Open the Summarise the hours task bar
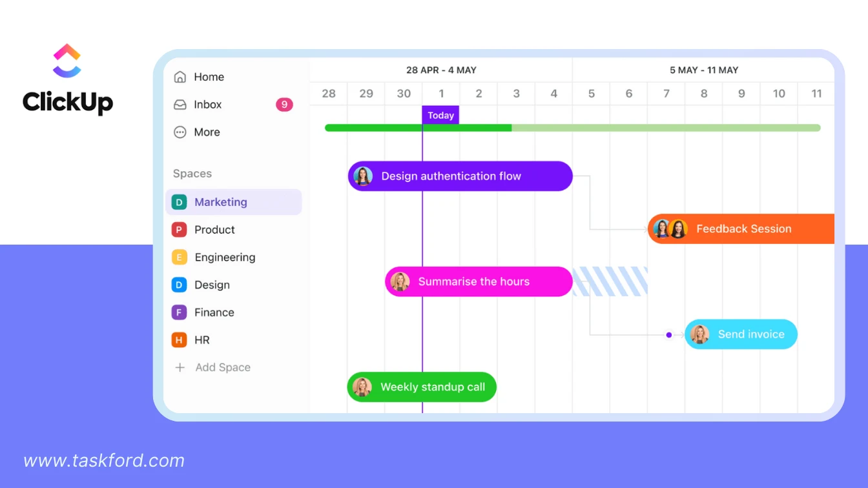 pyautogui.click(x=479, y=281)
